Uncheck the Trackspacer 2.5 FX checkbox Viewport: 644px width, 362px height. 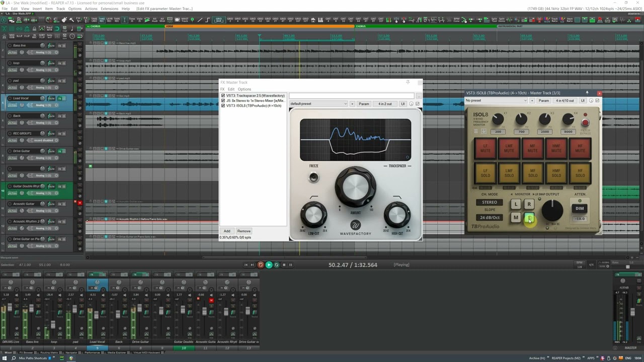tap(223, 96)
